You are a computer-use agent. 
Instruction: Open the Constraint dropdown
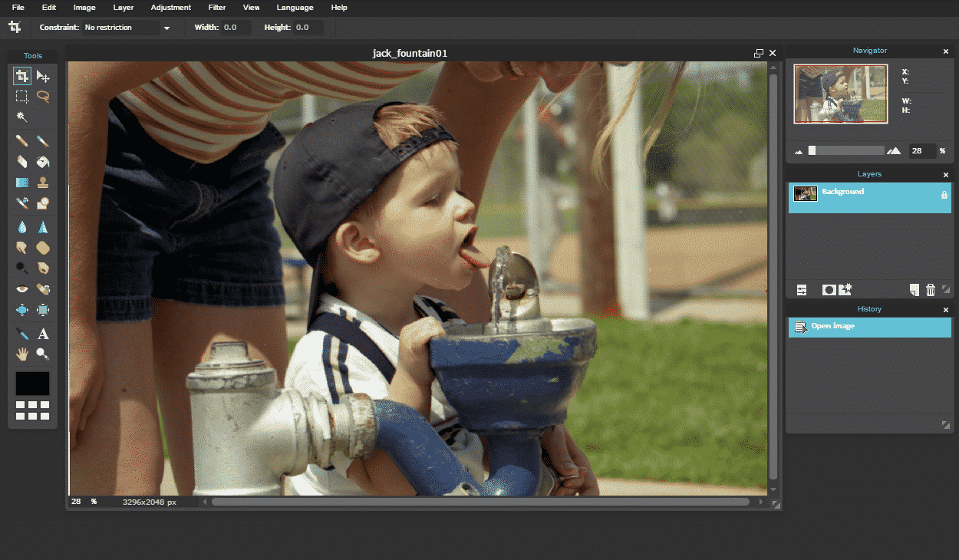click(x=128, y=28)
